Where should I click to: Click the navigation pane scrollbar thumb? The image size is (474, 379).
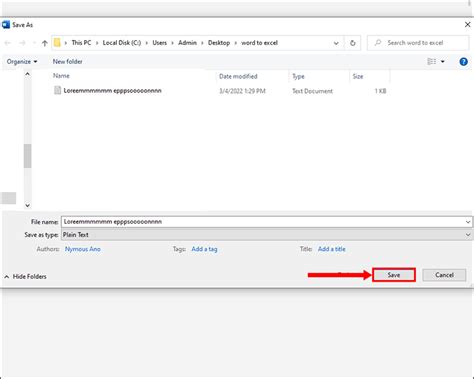[x=28, y=156]
